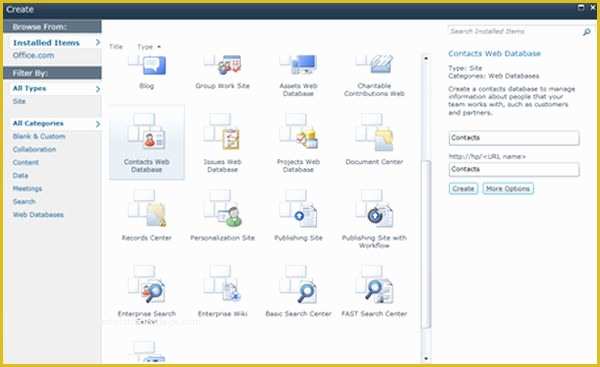
Task: Filter by the Site type
Action: (x=19, y=101)
